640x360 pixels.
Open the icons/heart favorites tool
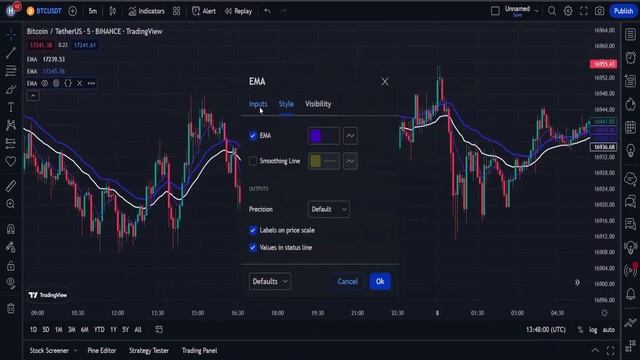tap(11, 161)
